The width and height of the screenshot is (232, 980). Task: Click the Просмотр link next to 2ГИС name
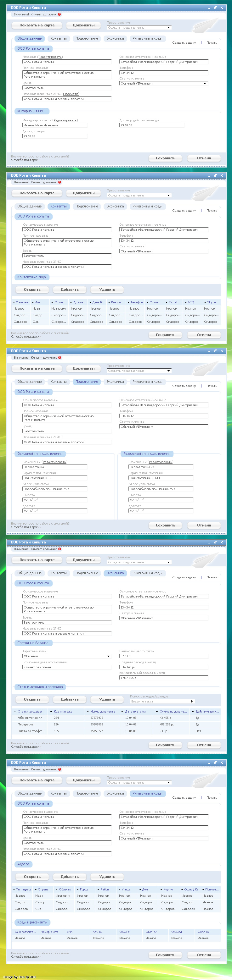click(x=71, y=94)
